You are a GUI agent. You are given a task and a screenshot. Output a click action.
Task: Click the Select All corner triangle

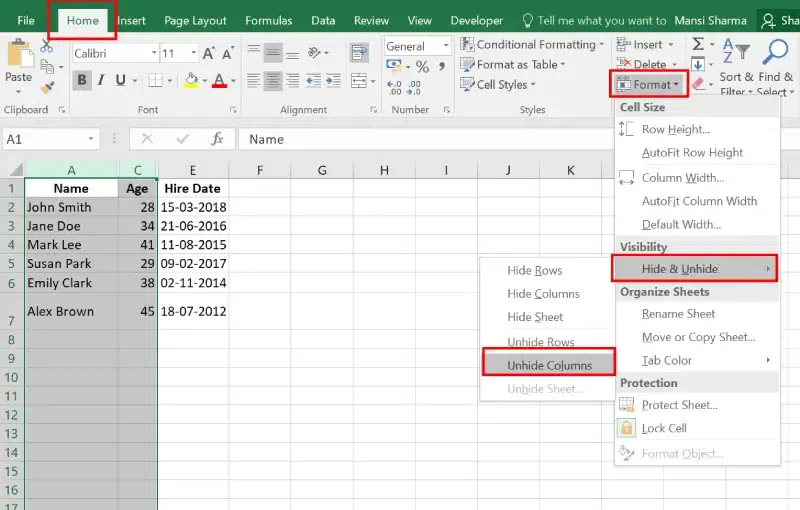click(x=14, y=169)
